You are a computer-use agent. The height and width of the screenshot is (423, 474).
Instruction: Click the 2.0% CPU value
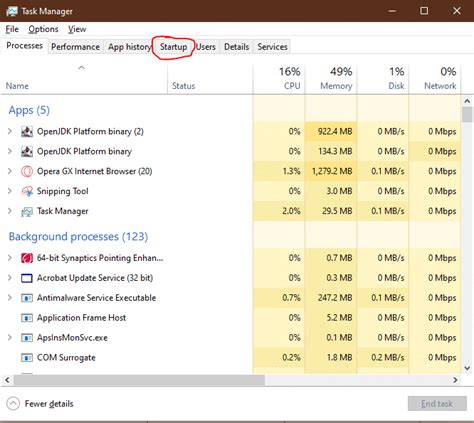pos(291,211)
